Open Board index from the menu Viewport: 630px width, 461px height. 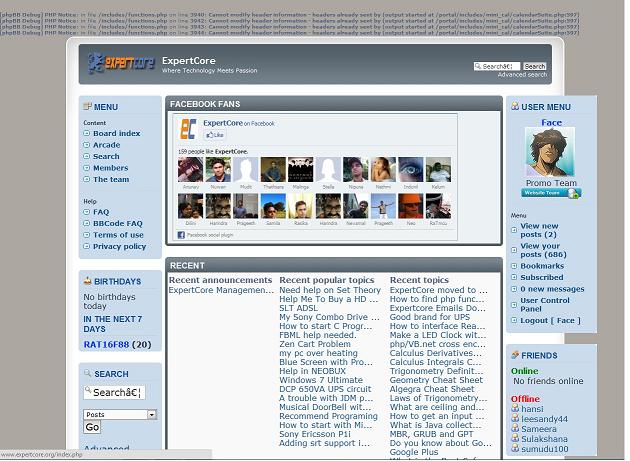(116, 133)
